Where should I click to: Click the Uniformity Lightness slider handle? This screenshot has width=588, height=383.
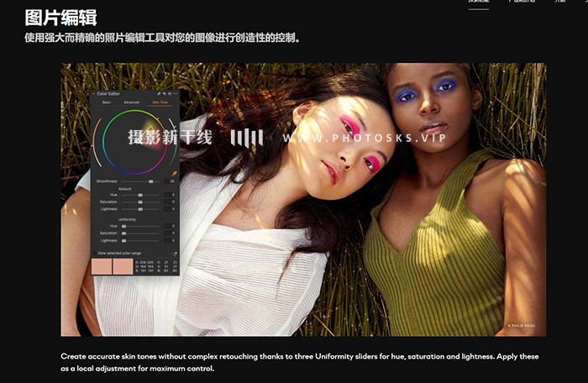tap(123, 240)
